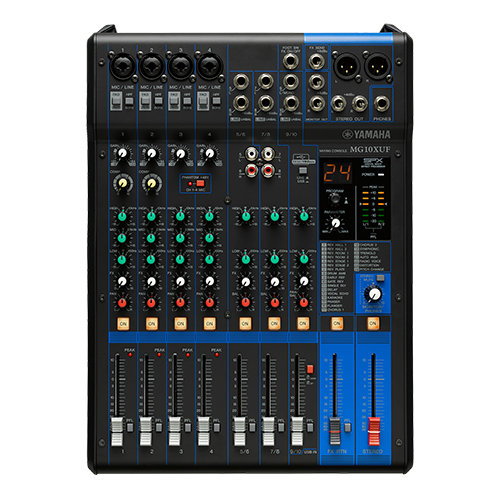Click the red balance knob on channel 5/6
The height and width of the screenshot is (500, 500).
click(x=246, y=302)
